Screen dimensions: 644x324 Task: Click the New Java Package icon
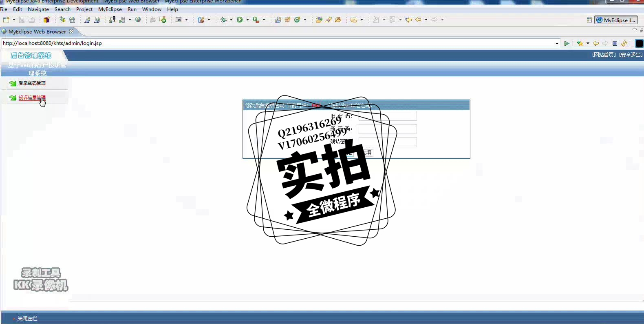click(x=287, y=20)
